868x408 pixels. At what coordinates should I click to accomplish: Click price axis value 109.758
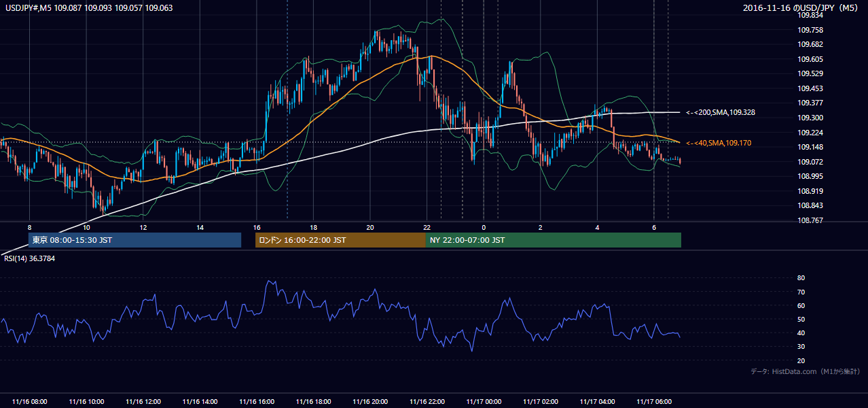click(810, 30)
